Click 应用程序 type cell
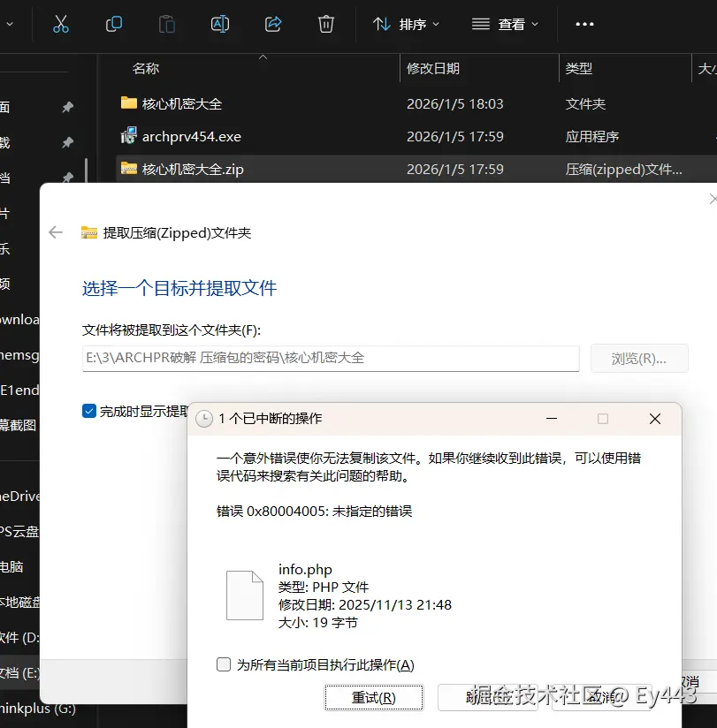The image size is (717, 728). [x=592, y=136]
